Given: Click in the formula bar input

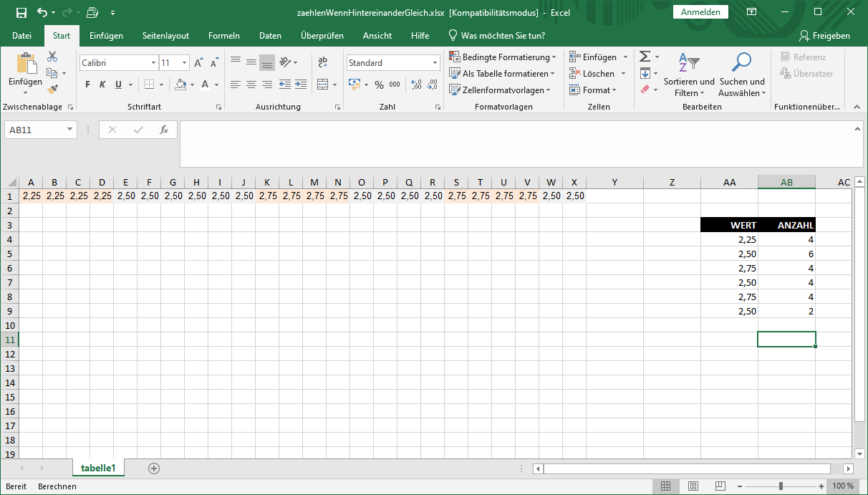Looking at the screenshot, I should click(x=516, y=144).
